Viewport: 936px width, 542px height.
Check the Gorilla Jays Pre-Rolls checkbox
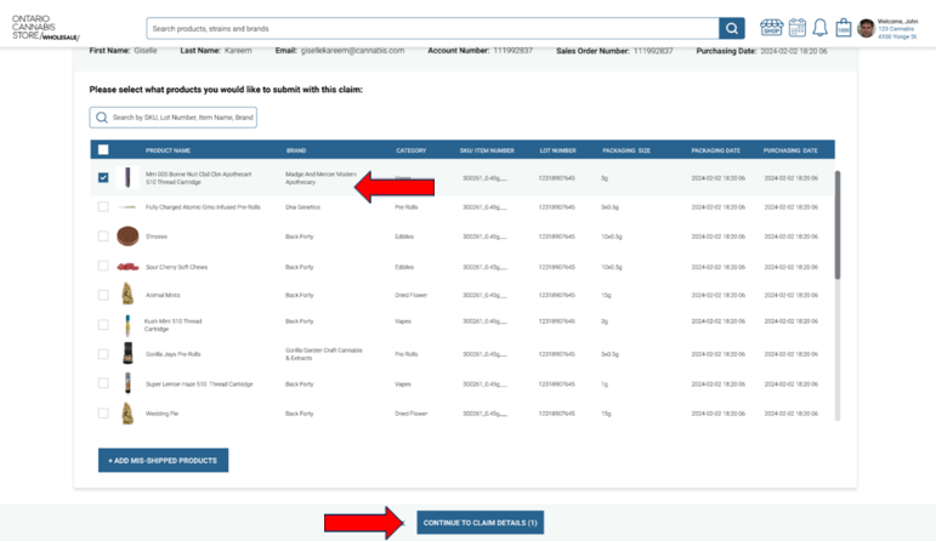pyautogui.click(x=103, y=354)
